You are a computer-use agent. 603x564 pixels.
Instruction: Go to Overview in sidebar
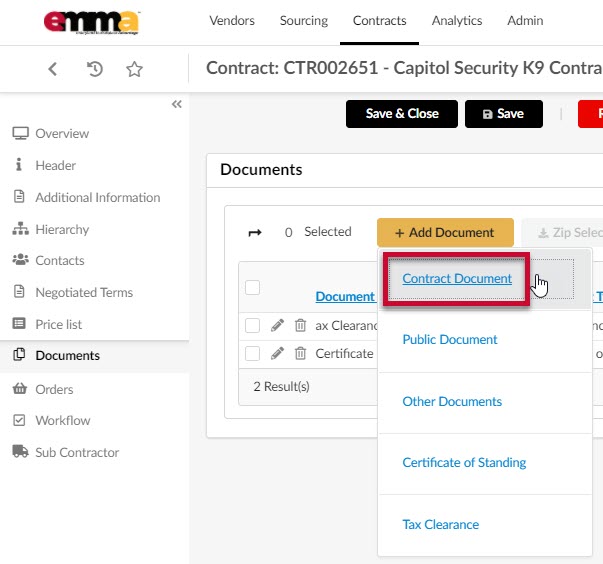62,133
